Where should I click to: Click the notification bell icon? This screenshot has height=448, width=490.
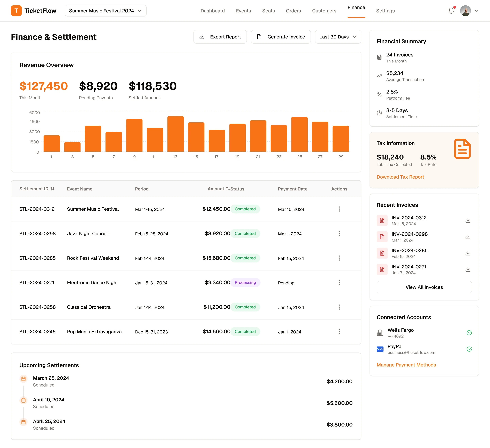pyautogui.click(x=451, y=11)
